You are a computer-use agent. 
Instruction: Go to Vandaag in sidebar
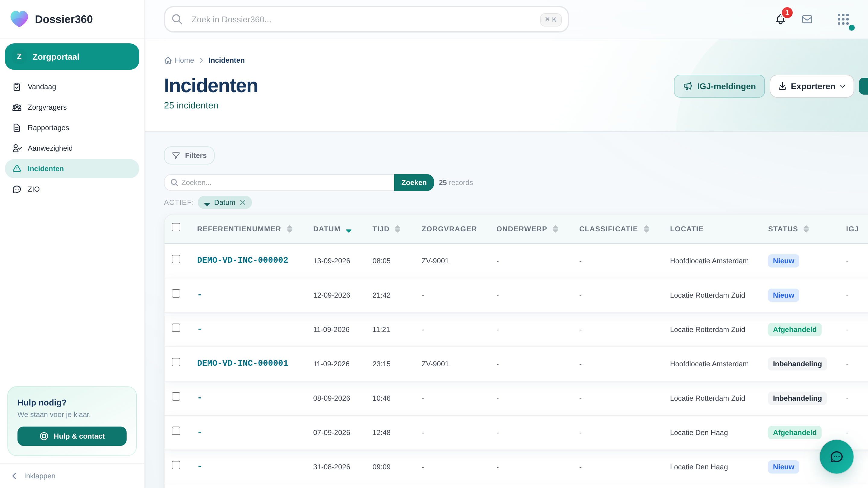[72, 87]
